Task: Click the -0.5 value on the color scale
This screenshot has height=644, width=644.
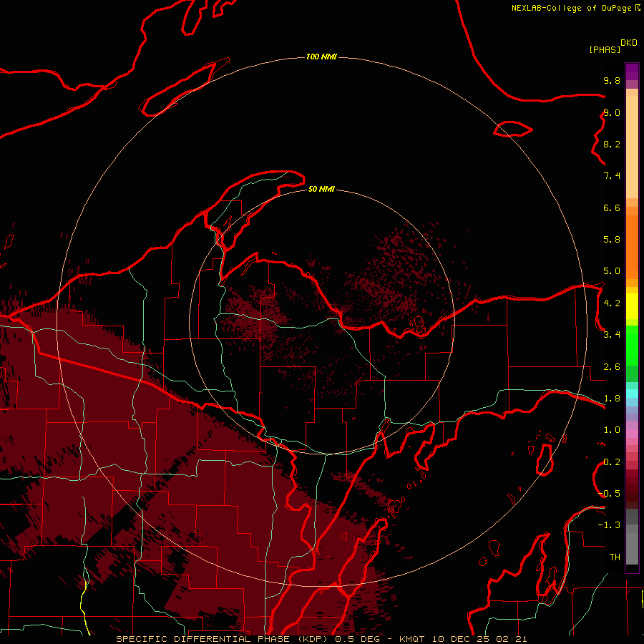Action: coord(610,494)
